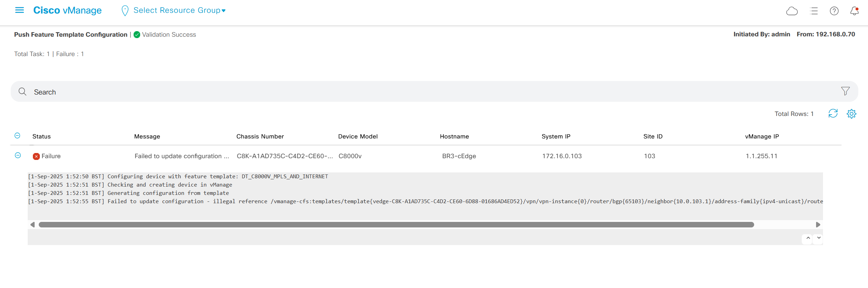The height and width of the screenshot is (288, 868).
Task: Click the log horizontal scrollbar thumb
Action: [396, 225]
